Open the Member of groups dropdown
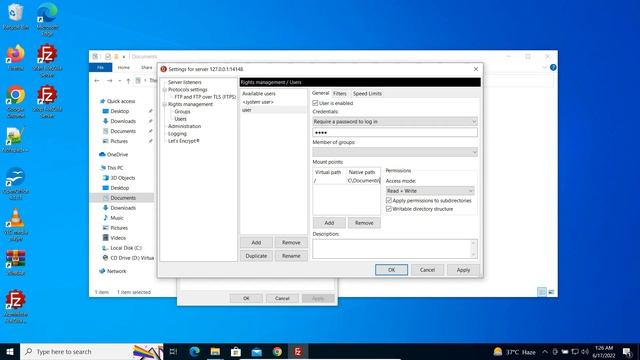 tap(395, 152)
